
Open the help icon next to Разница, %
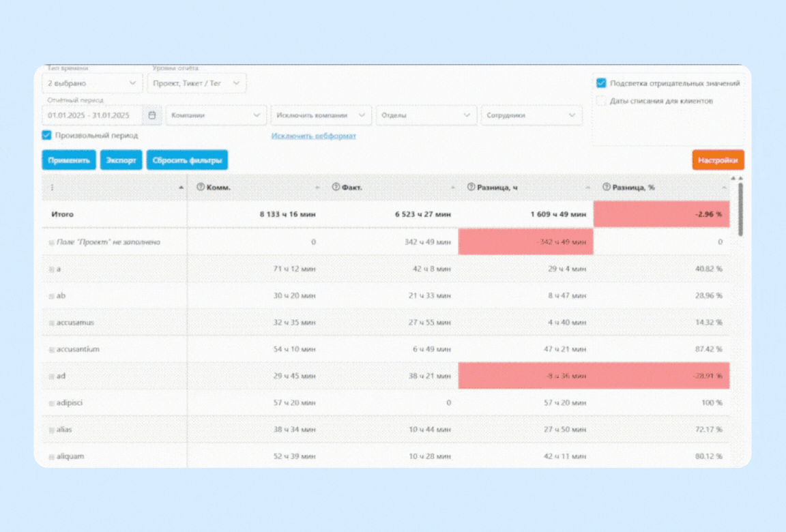pyautogui.click(x=607, y=187)
